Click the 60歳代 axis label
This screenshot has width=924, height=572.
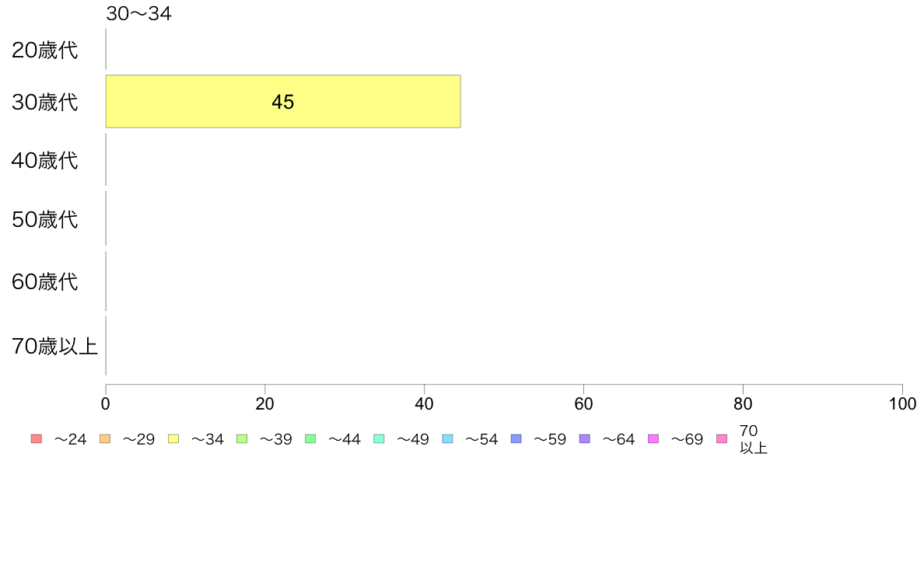(x=45, y=281)
